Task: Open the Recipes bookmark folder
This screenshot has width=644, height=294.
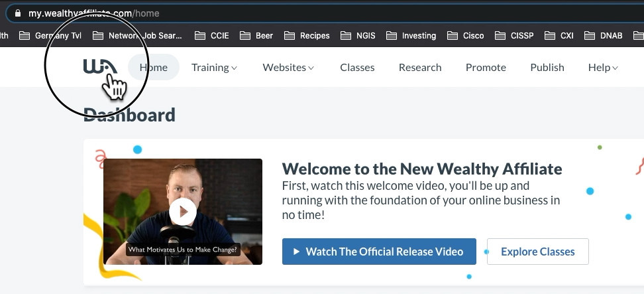Action: [x=307, y=36]
